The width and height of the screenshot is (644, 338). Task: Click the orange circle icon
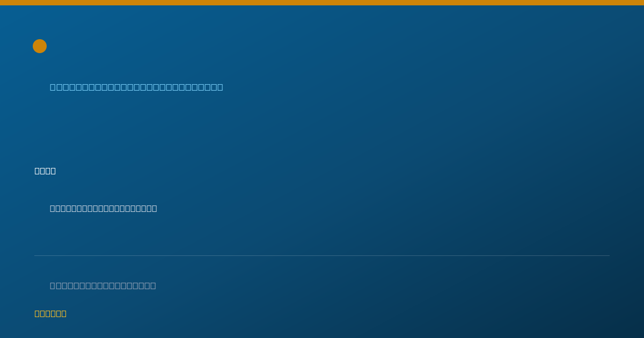(x=40, y=46)
